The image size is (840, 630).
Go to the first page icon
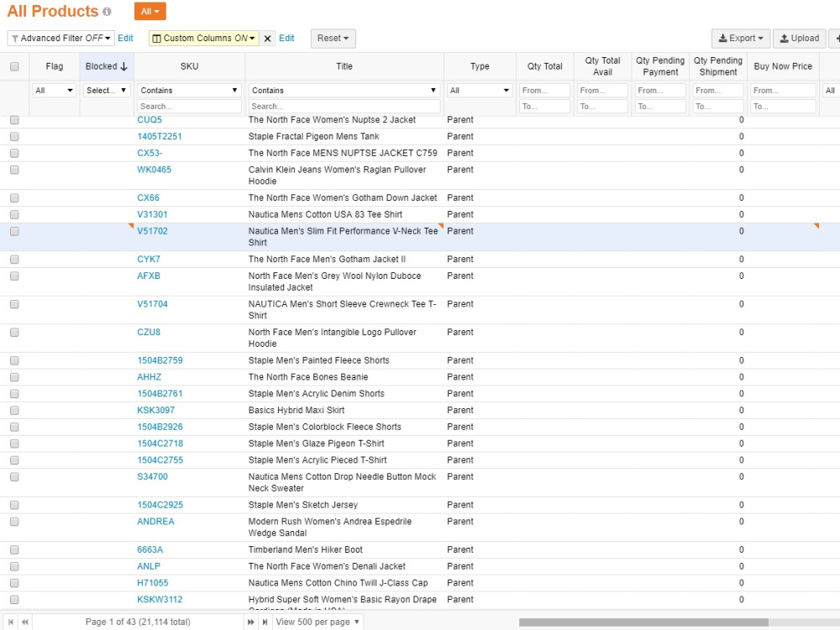click(11, 622)
